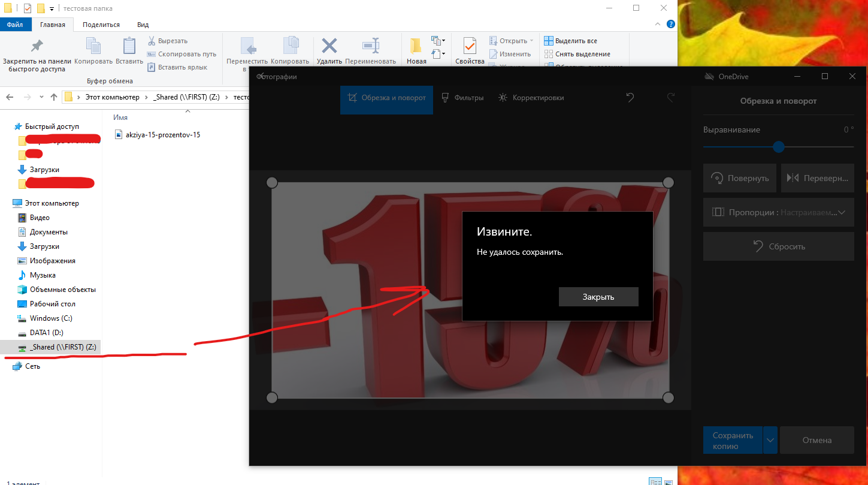Open the easy access dropdown beside Новая
Screen dimensions: 868x485
[x=438, y=54]
